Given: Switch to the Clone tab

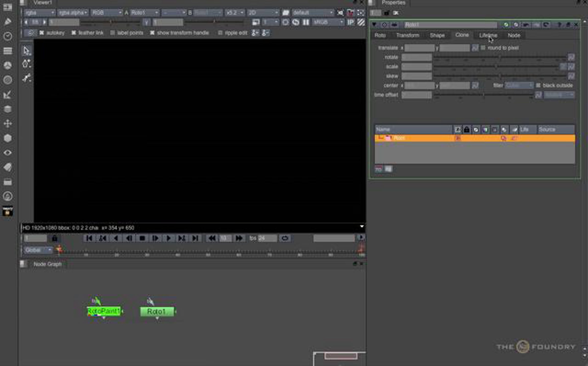Looking at the screenshot, I should pos(462,35).
